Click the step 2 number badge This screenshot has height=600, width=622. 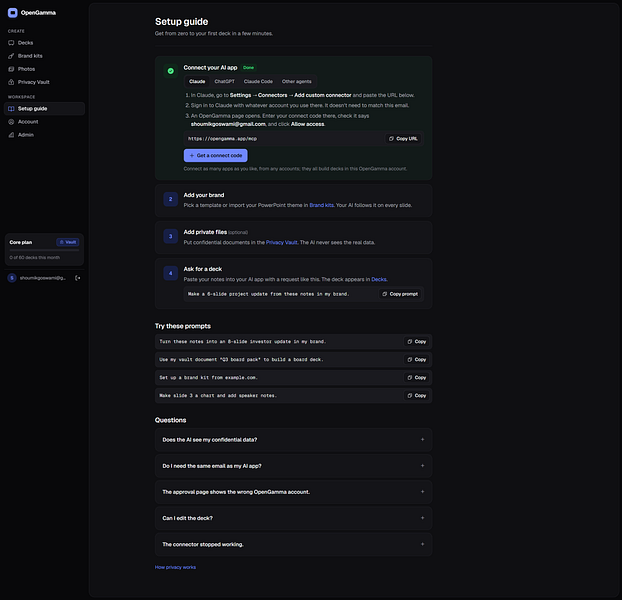171,199
